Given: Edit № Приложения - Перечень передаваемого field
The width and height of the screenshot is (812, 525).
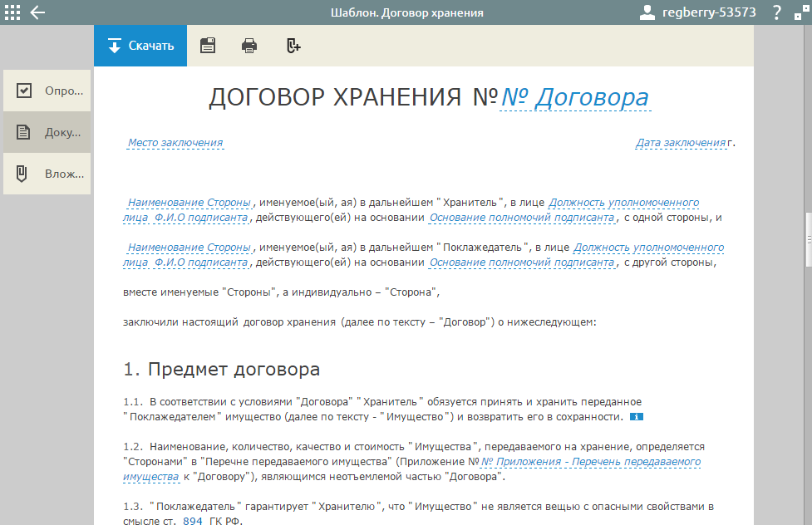Looking at the screenshot, I should point(591,462).
